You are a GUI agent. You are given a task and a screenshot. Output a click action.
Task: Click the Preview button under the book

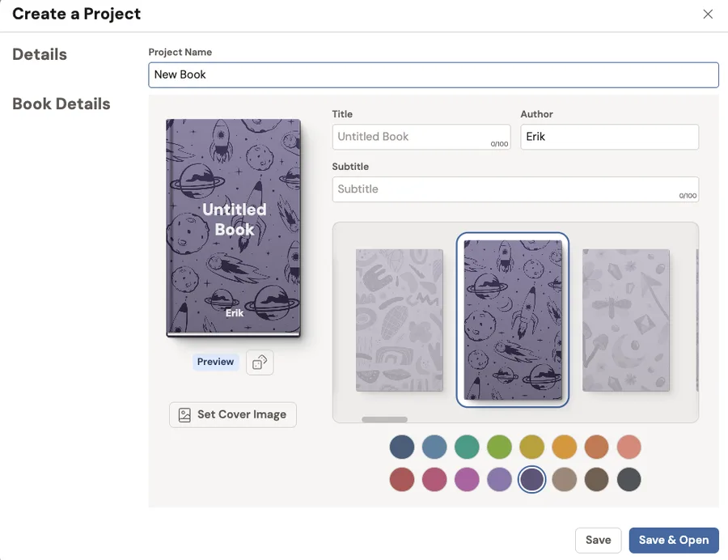215,362
